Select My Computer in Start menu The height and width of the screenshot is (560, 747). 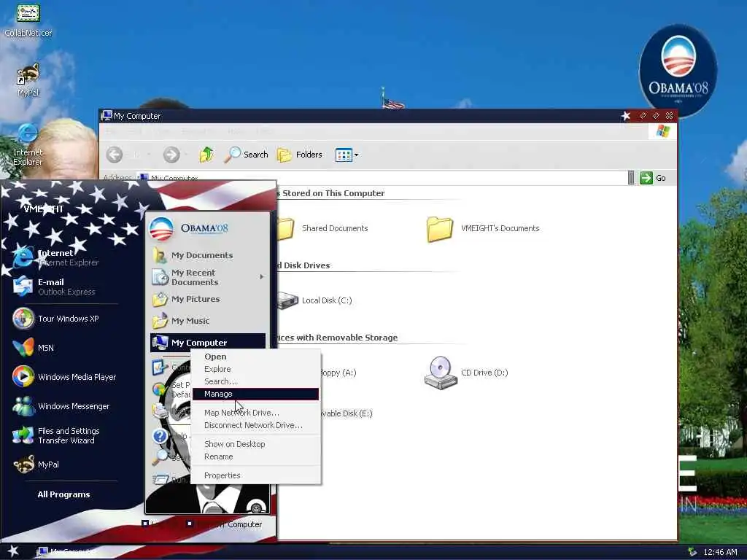point(208,343)
